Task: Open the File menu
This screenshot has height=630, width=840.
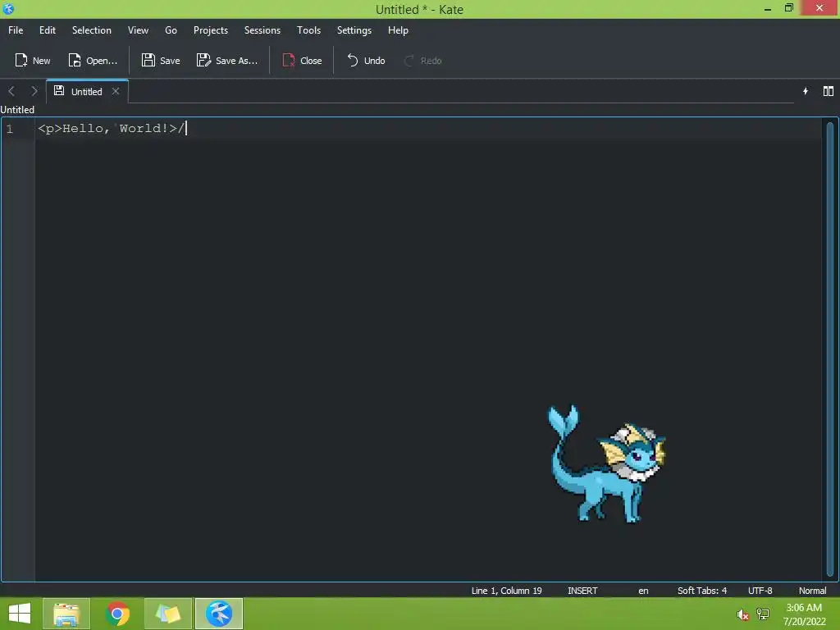Action: click(16, 30)
